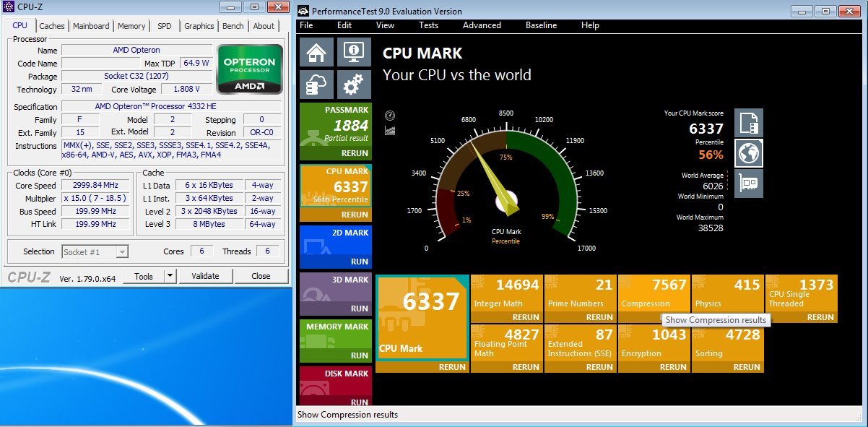Switch to the Caches tab in CPU-Z
The image size is (868, 427).
point(52,26)
